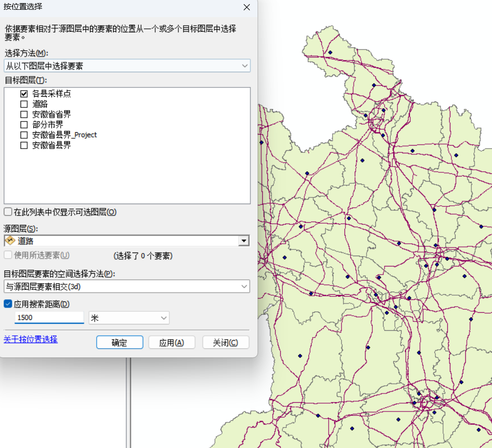
Task: Select the 安徽省县界_Project layer name
Action: point(65,135)
